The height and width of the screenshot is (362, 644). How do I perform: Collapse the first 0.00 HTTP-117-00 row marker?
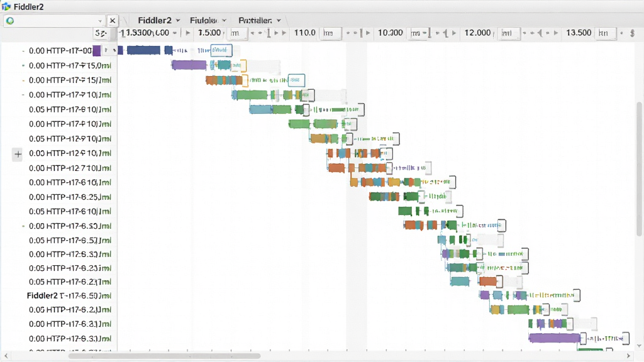pos(23,51)
